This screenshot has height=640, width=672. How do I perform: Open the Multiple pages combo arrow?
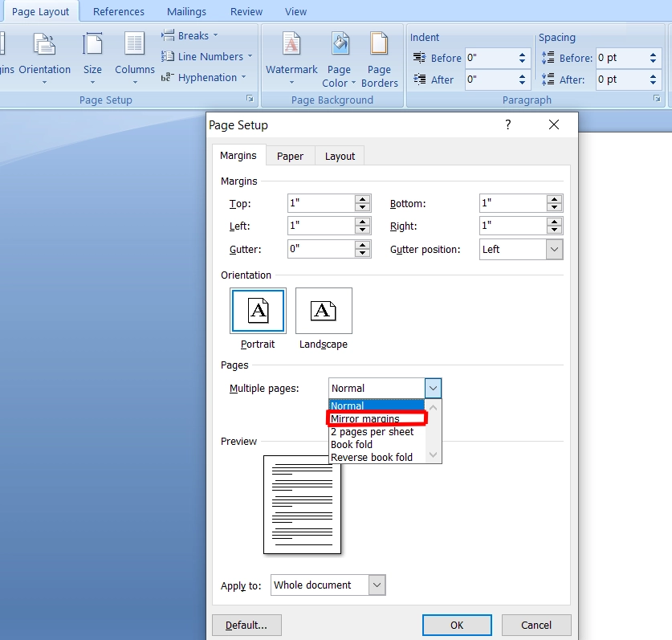(x=433, y=389)
